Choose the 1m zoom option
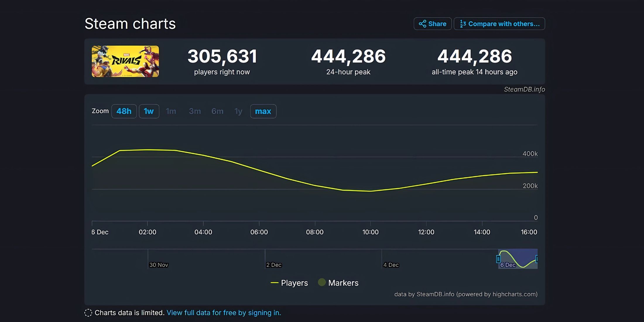The height and width of the screenshot is (322, 644). 171,111
